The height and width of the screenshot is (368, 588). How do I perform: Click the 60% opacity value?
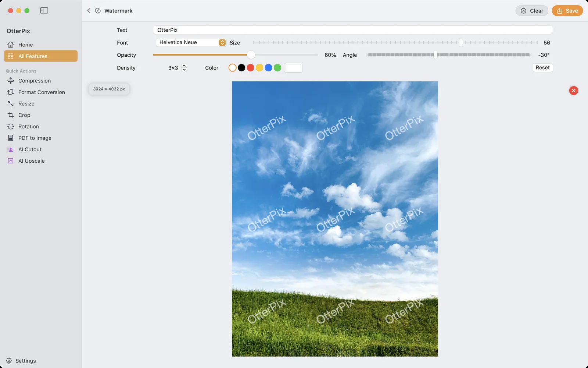pyautogui.click(x=330, y=55)
